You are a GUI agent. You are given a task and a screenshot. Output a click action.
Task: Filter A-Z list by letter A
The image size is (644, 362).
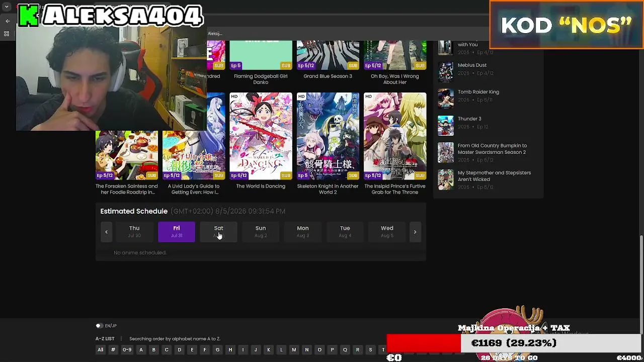tap(141, 350)
